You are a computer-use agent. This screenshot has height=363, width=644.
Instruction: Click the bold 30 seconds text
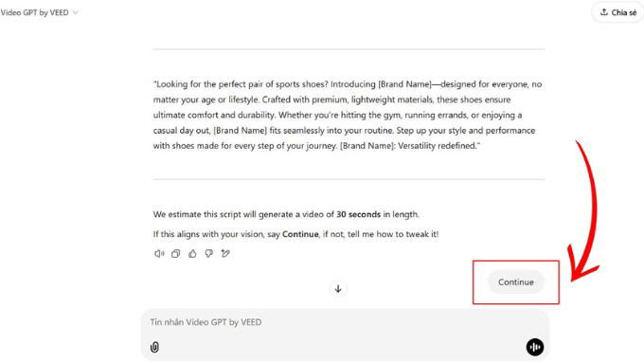click(359, 214)
